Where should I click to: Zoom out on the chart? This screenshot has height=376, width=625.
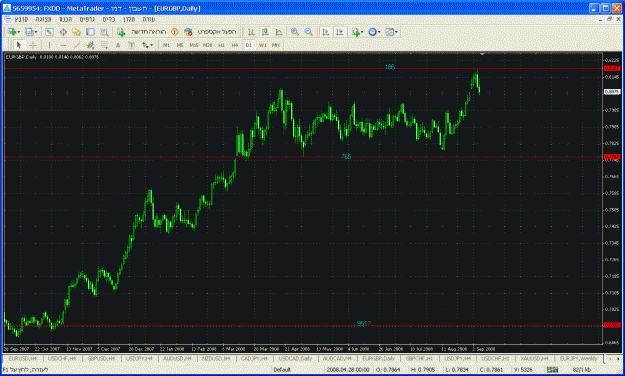click(309, 32)
